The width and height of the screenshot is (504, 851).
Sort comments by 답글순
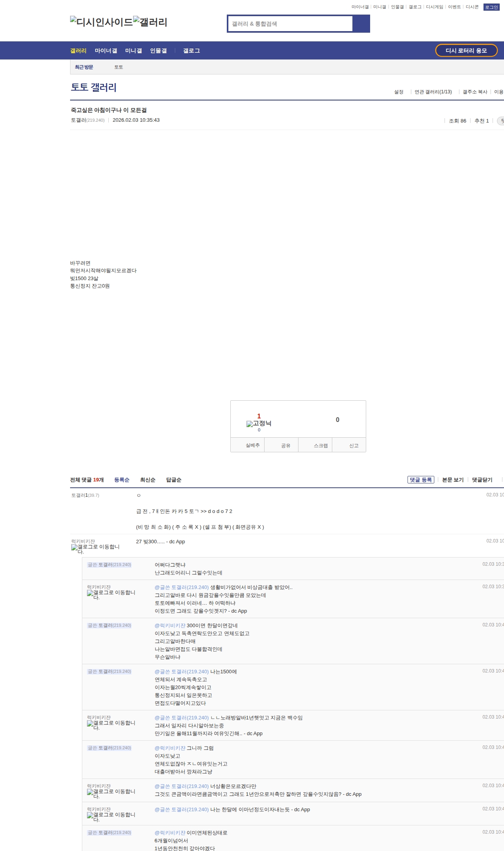(x=174, y=480)
